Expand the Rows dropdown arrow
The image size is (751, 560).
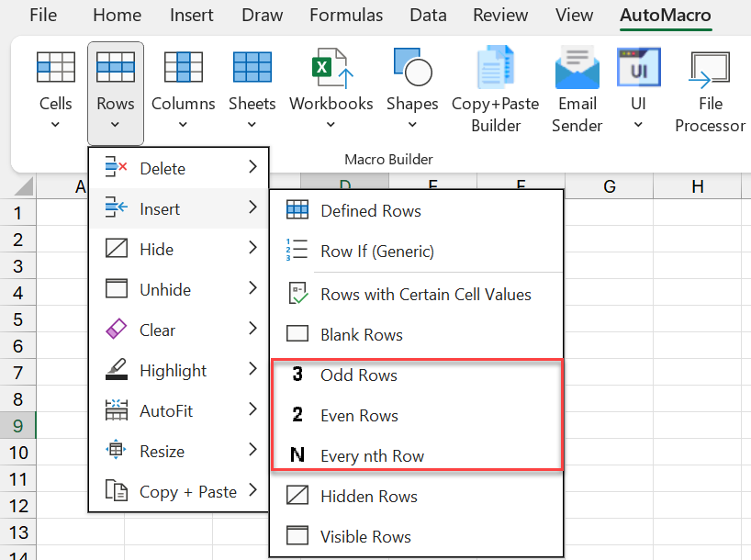[114, 122]
